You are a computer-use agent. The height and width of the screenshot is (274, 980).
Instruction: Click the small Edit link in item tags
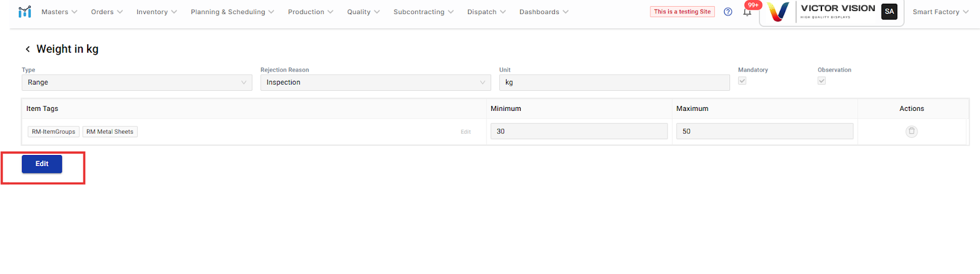[x=466, y=132]
